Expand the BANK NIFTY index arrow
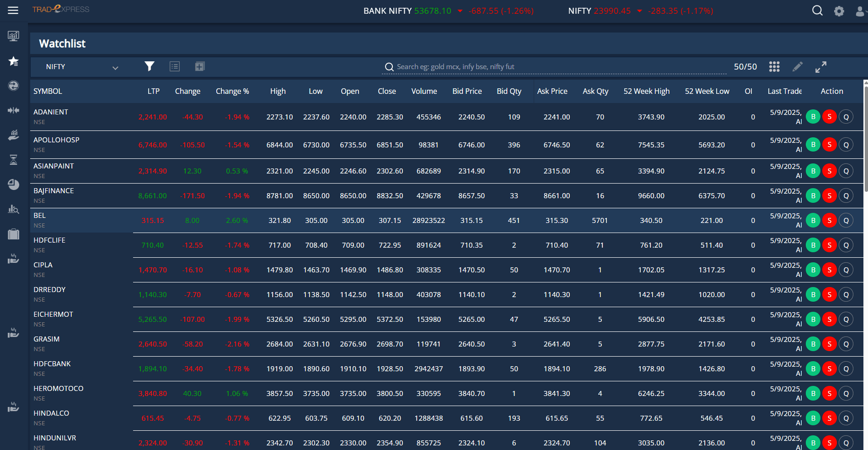The width and height of the screenshot is (868, 450). pos(460,11)
